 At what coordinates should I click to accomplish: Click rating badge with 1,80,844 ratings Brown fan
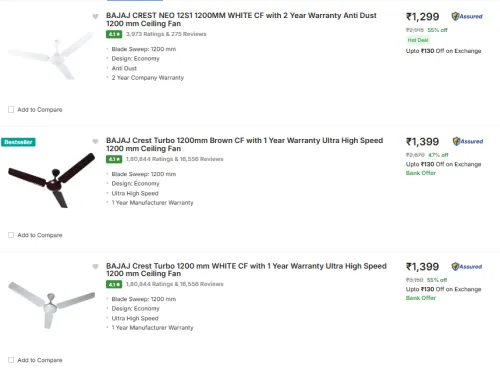[x=114, y=159]
